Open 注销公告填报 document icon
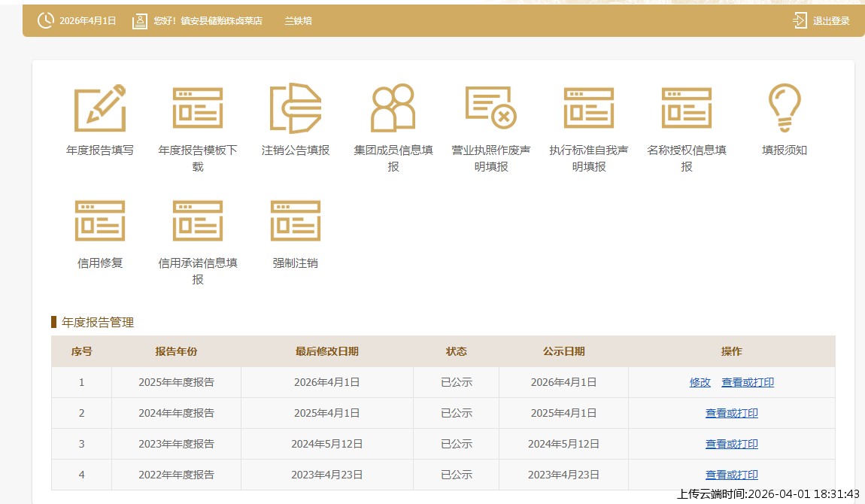The image size is (865, 504). [296, 108]
